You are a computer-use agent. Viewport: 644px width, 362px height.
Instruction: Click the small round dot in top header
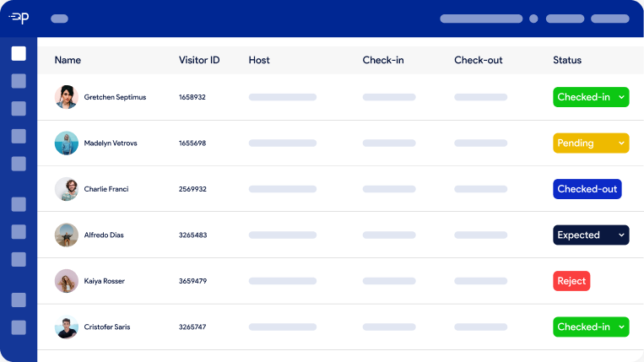tap(533, 19)
